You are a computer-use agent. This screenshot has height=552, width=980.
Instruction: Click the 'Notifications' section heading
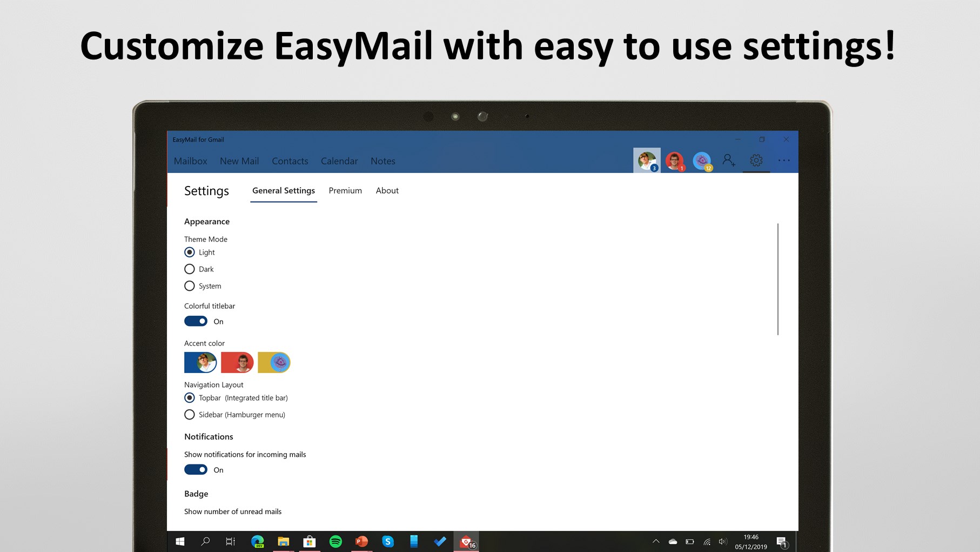(209, 437)
